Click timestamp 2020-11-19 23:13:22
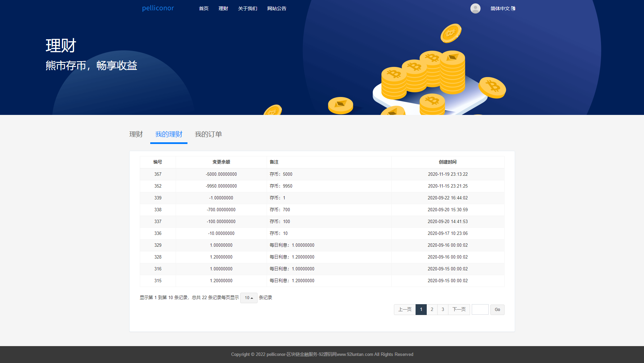 (448, 174)
